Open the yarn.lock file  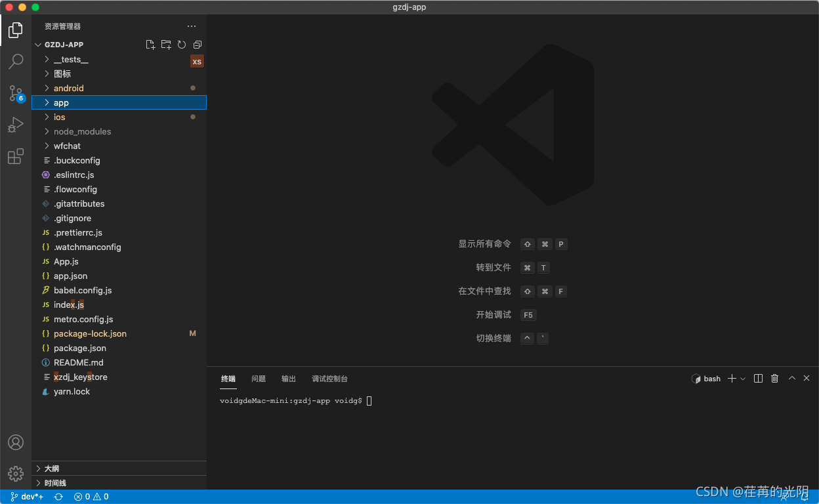tap(119, 391)
